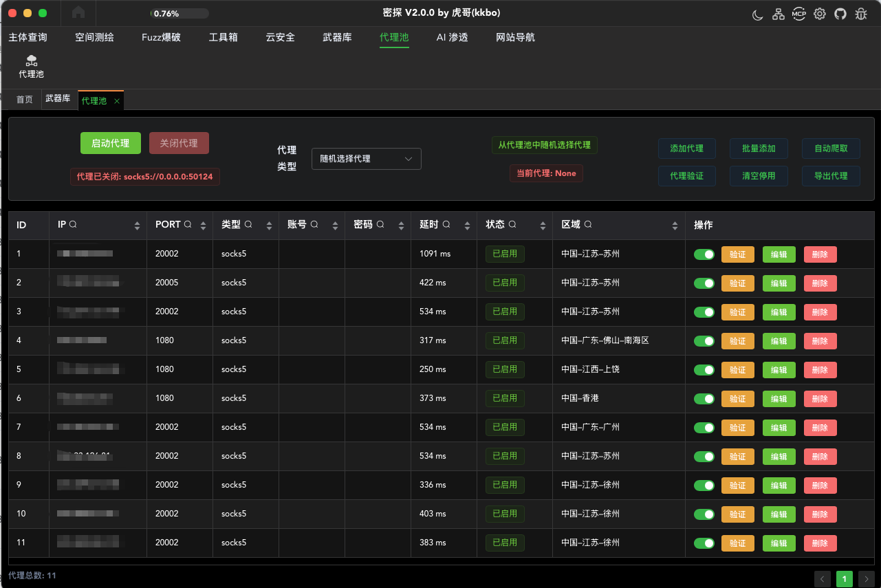This screenshot has height=588, width=881.
Task: Open AI 渗透 menu
Action: (x=452, y=37)
